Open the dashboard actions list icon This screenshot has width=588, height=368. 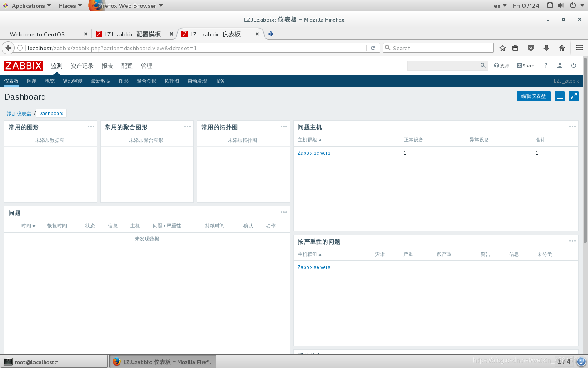(x=560, y=96)
